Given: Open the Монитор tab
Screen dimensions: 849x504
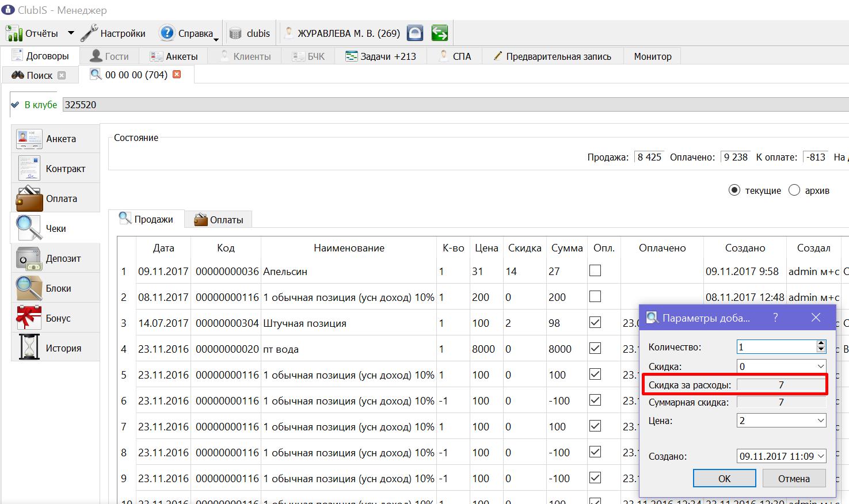Looking at the screenshot, I should pos(652,56).
